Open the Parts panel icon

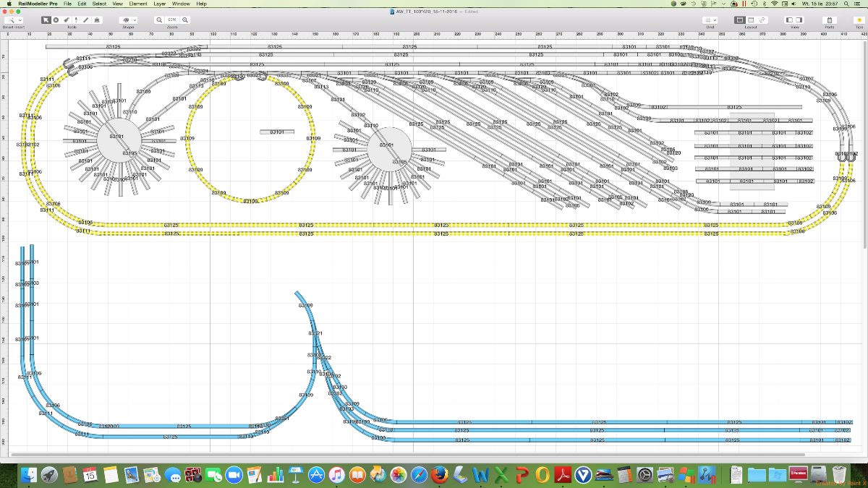829,20
